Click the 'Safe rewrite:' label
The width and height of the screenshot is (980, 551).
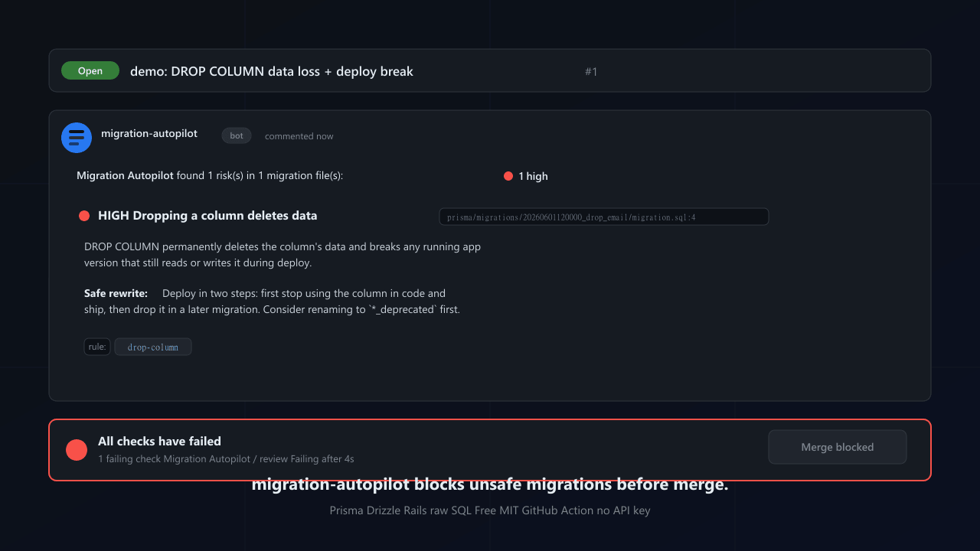[116, 293]
